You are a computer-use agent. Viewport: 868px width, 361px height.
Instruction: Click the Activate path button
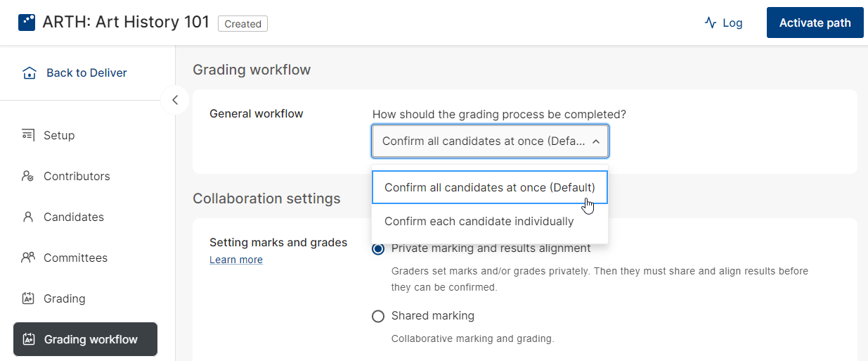815,23
